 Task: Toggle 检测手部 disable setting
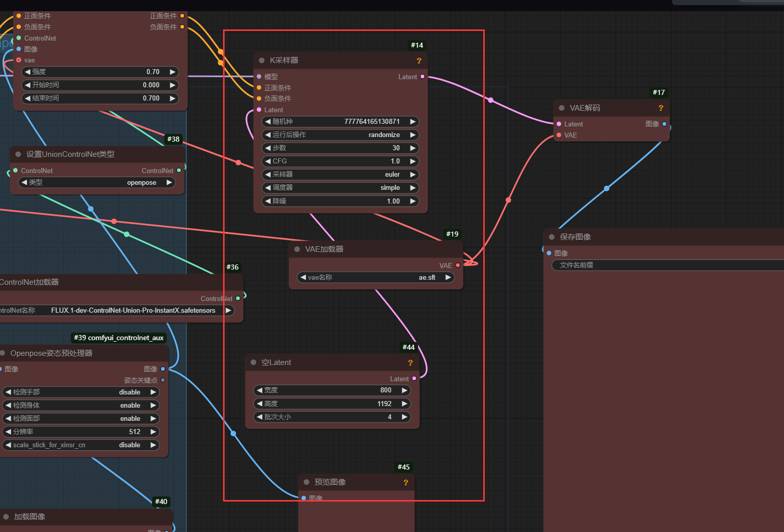(81, 392)
